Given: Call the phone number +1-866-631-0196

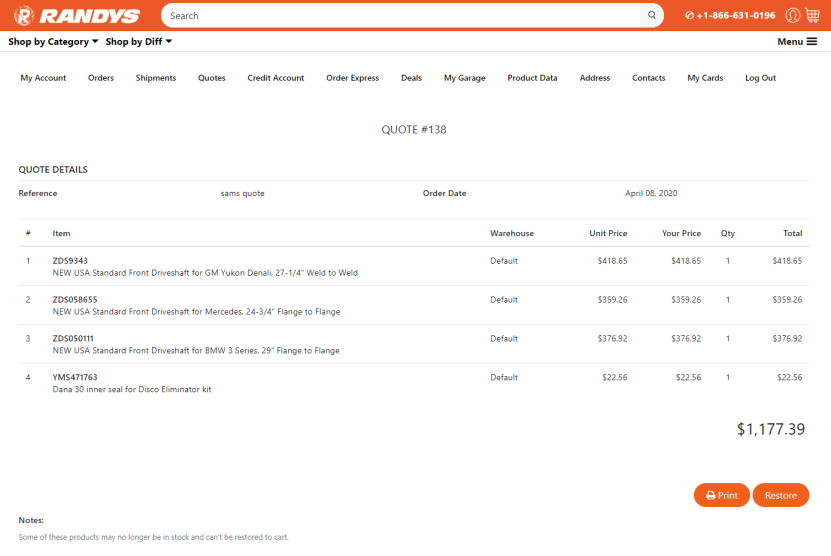Looking at the screenshot, I should click(x=730, y=15).
